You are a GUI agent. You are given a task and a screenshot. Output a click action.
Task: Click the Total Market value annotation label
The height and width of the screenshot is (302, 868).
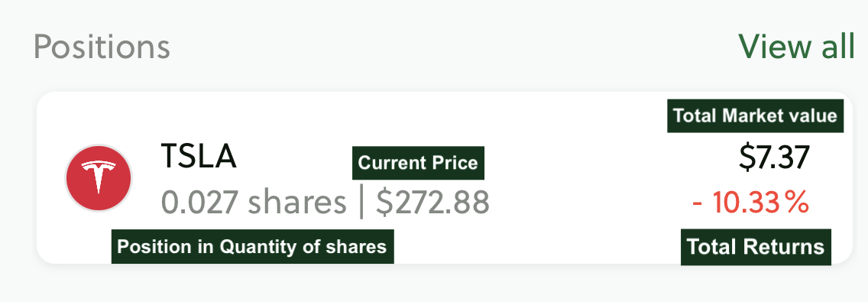pos(755,115)
